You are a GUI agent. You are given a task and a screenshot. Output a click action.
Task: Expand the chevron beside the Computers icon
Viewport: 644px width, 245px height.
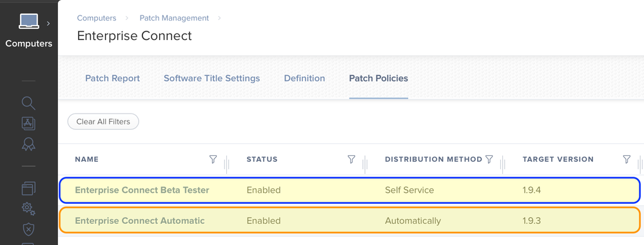point(48,23)
